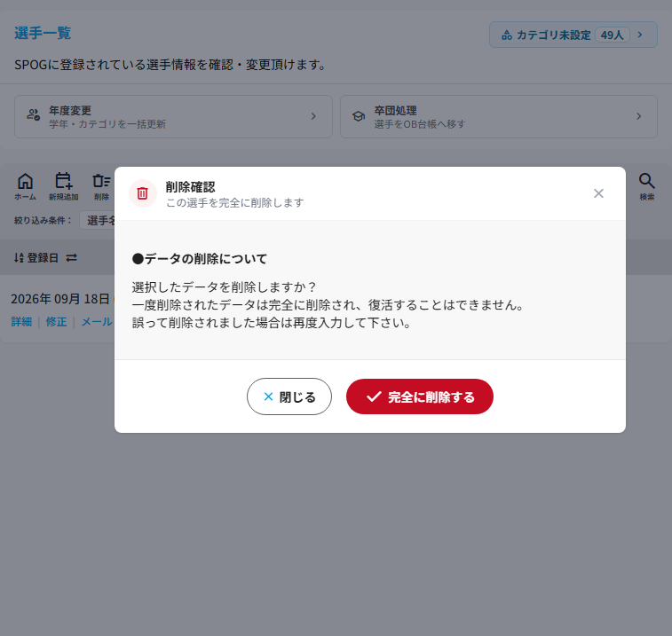Click the category icon in カテゴリ未設定 button
This screenshot has width=672, height=636.
click(x=507, y=35)
